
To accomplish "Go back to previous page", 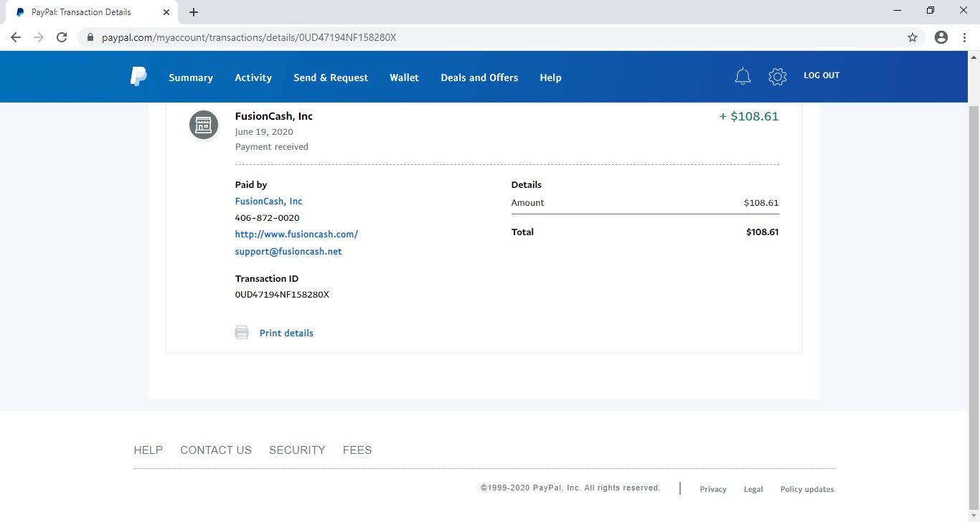I will [x=16, y=37].
